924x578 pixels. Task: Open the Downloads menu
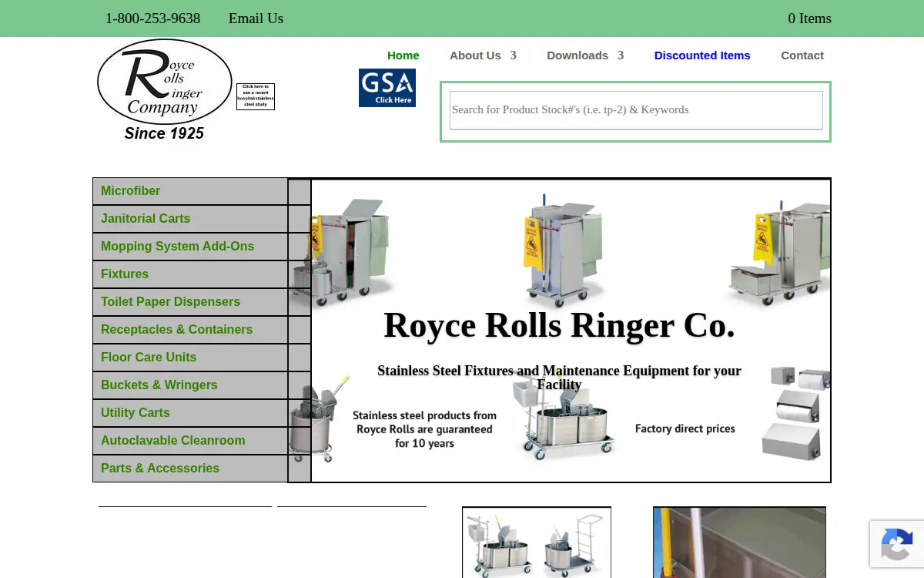click(577, 55)
